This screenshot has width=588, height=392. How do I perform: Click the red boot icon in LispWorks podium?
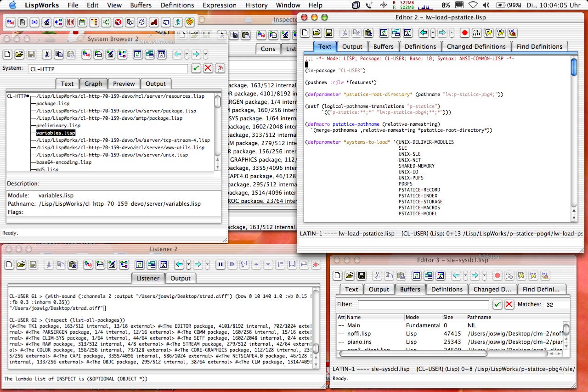154,22
